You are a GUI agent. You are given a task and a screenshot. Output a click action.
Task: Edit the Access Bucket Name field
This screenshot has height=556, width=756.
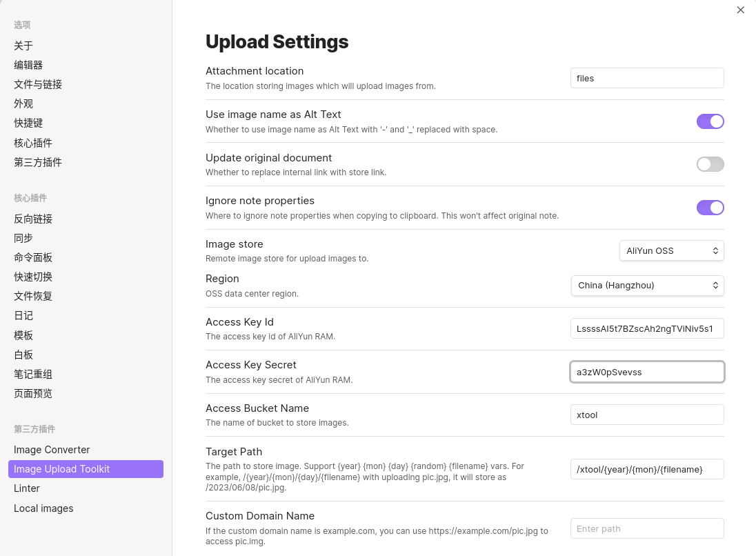(x=647, y=415)
